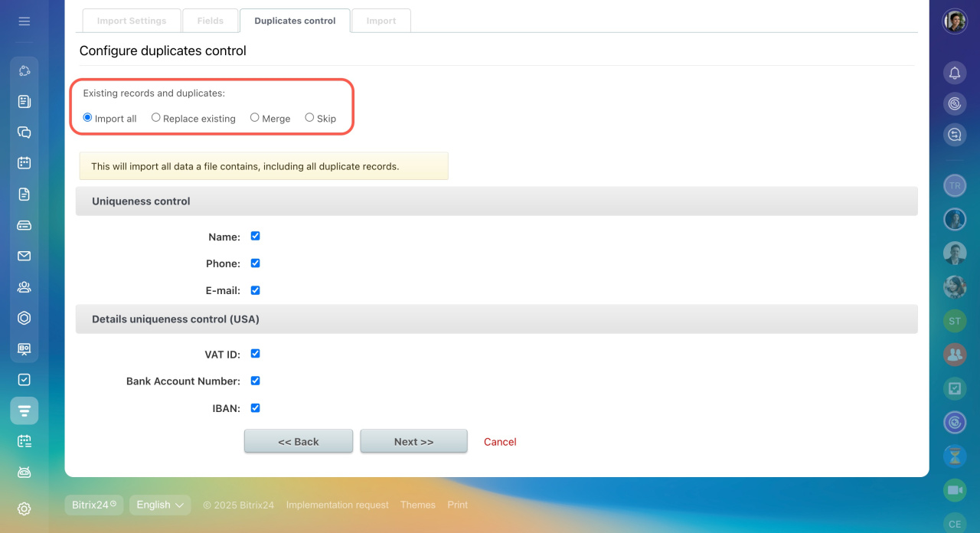Click the Next >> button

pos(414,441)
